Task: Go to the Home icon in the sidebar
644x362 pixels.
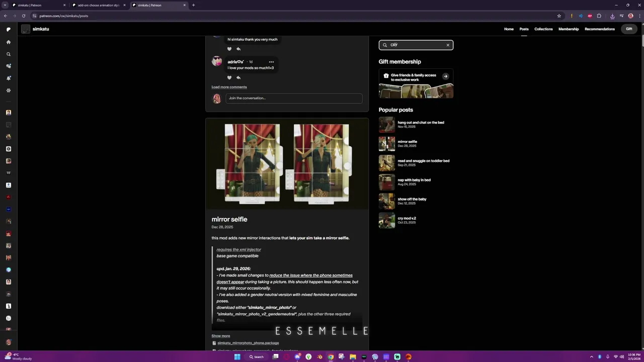Action: point(8,42)
